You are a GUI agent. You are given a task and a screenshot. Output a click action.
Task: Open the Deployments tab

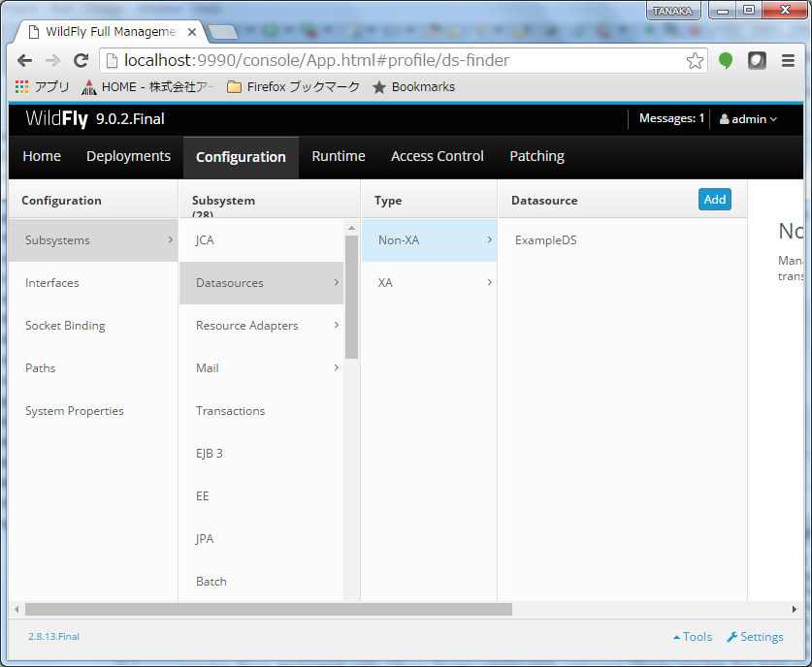pyautogui.click(x=128, y=156)
